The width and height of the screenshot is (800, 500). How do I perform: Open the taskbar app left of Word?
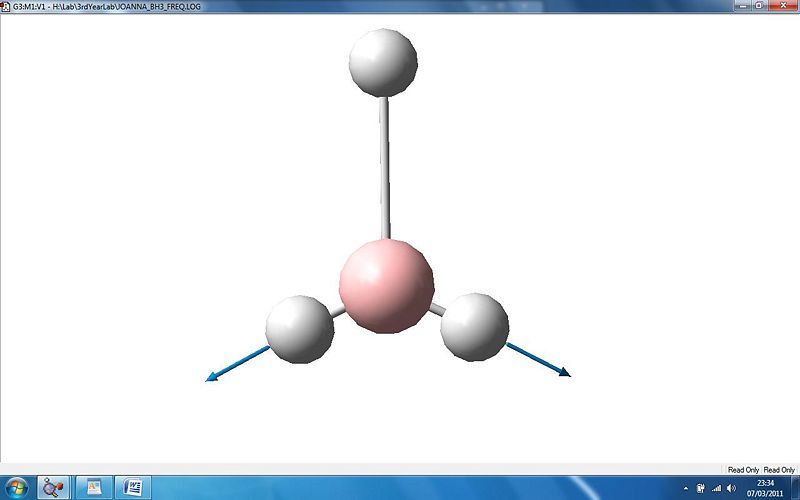(x=94, y=488)
